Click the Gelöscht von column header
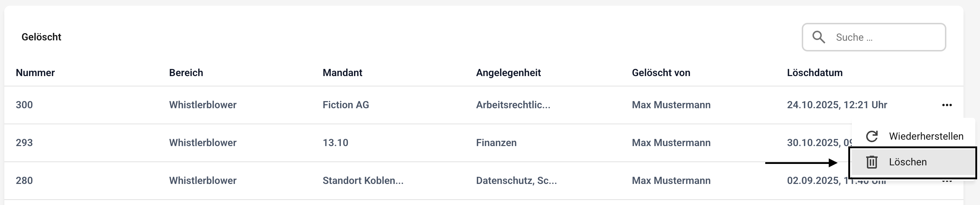The height and width of the screenshot is (205, 980). pos(661,72)
